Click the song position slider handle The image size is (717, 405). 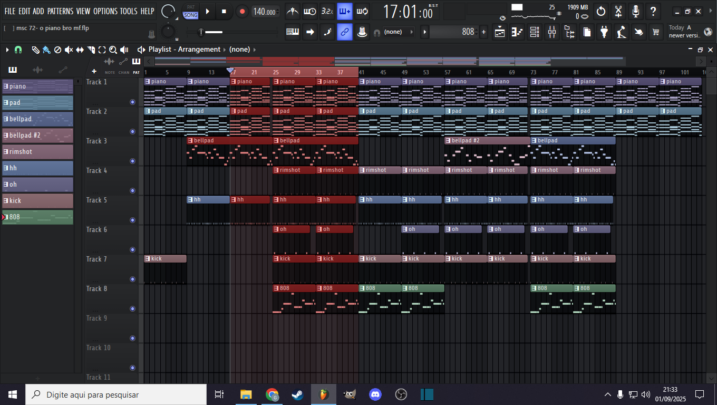pos(201,32)
